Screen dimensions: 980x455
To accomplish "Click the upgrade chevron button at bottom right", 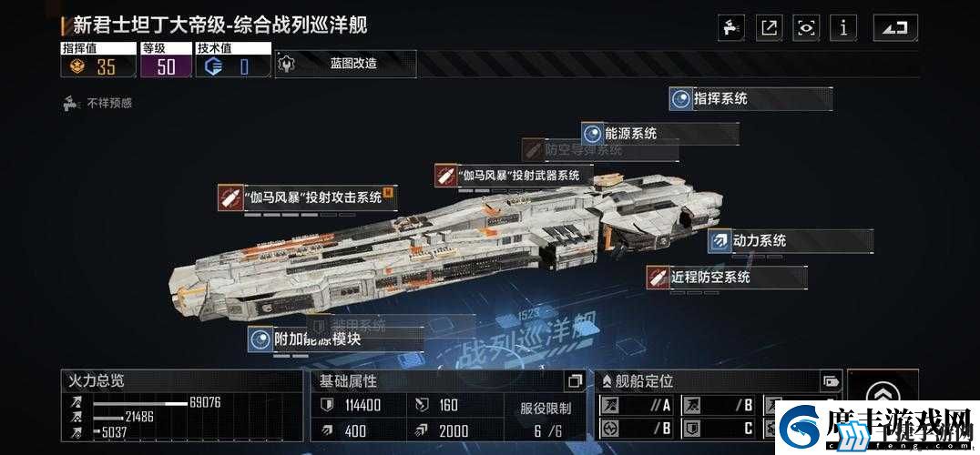I will (883, 395).
